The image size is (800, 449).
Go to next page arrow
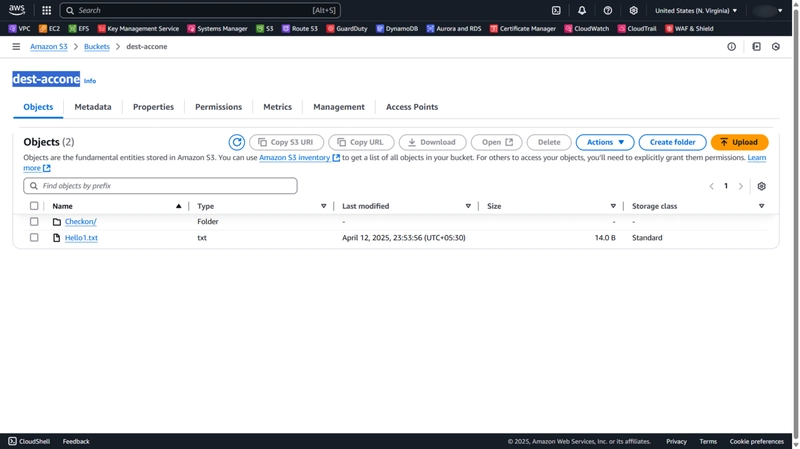point(741,186)
